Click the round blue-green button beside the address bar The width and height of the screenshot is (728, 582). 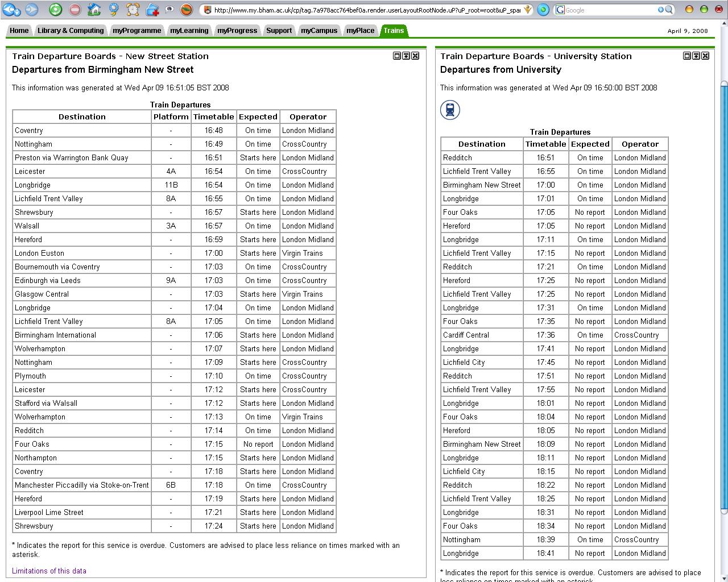pos(543,10)
